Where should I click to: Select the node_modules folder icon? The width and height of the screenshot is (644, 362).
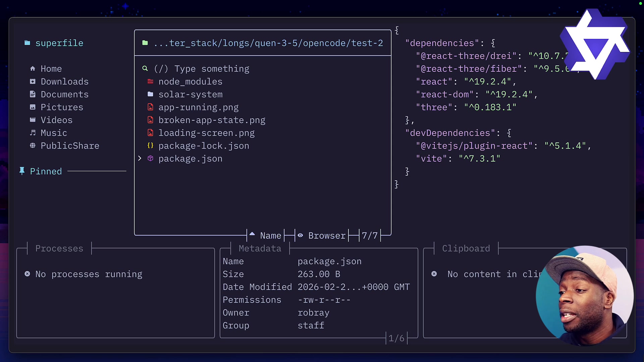(x=151, y=81)
